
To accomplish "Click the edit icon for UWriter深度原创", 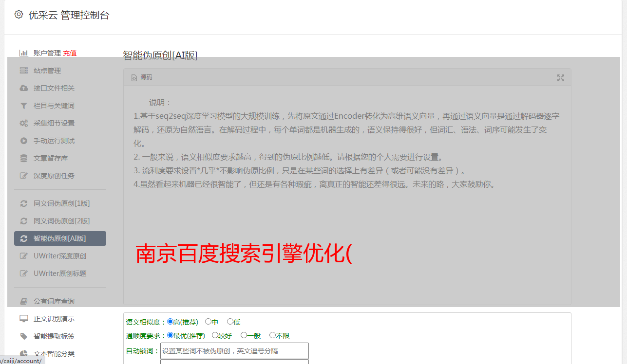I will [23, 256].
